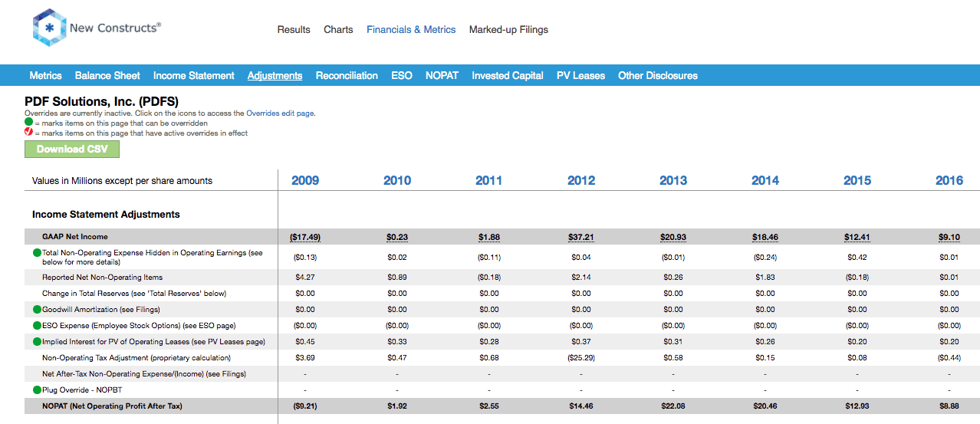Click the 2015 column header
Screen dimensions: 980x424
(857, 181)
